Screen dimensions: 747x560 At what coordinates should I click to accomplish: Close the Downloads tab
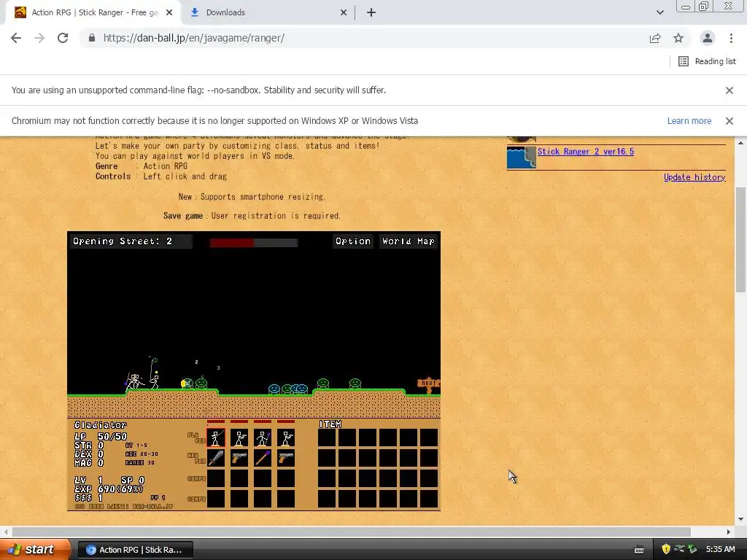(344, 12)
